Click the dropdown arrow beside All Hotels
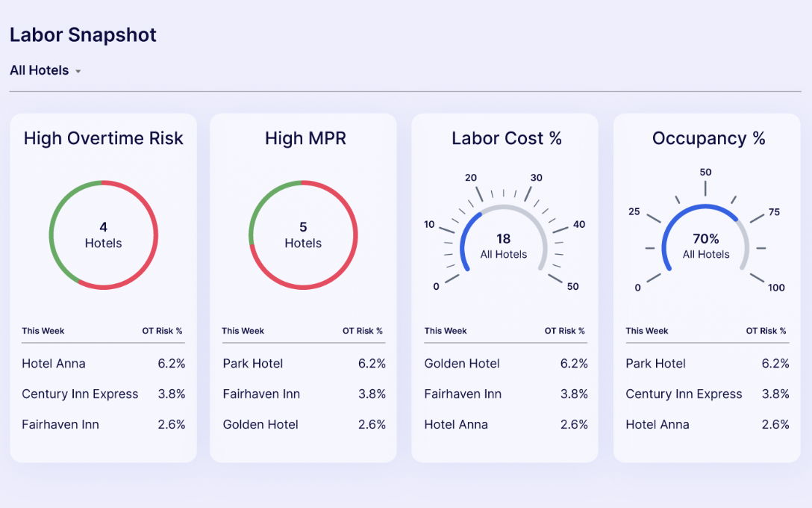The height and width of the screenshot is (508, 812). [x=78, y=72]
